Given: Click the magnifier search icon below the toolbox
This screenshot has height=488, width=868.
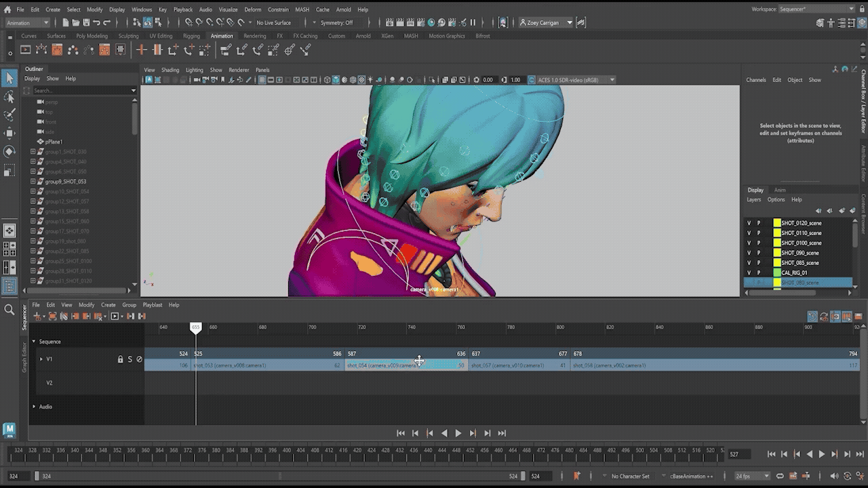Looking at the screenshot, I should pos(9,309).
